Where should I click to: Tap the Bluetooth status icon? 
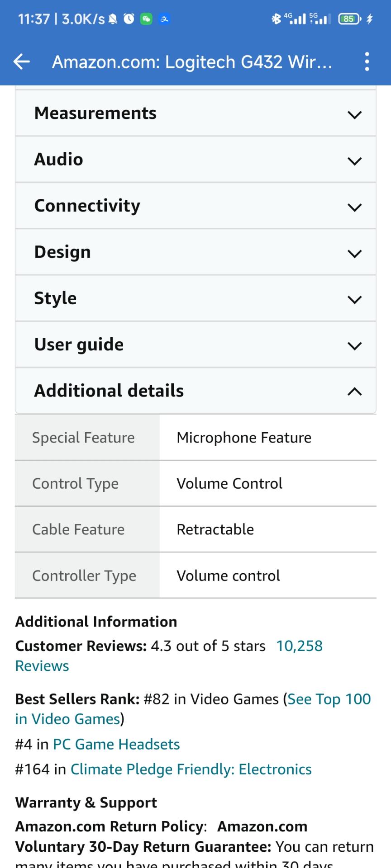[276, 19]
